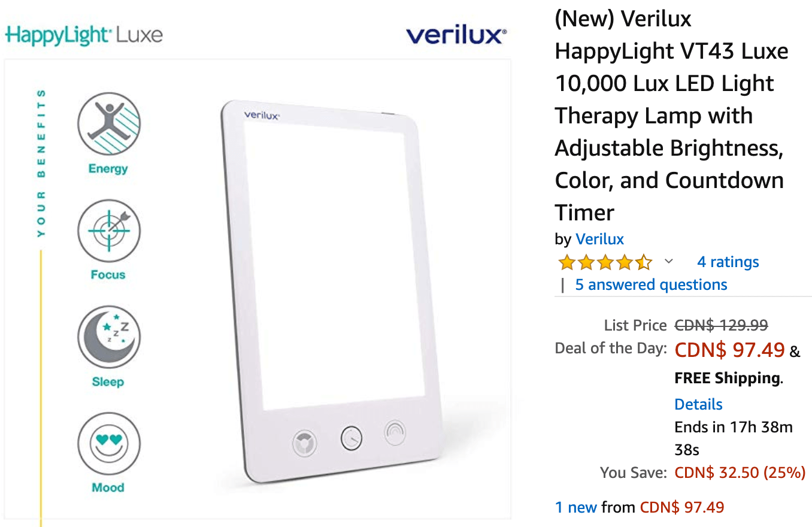Click the color temperature button on lamp
Image resolution: width=812 pixels, height=527 pixels.
coord(304,444)
